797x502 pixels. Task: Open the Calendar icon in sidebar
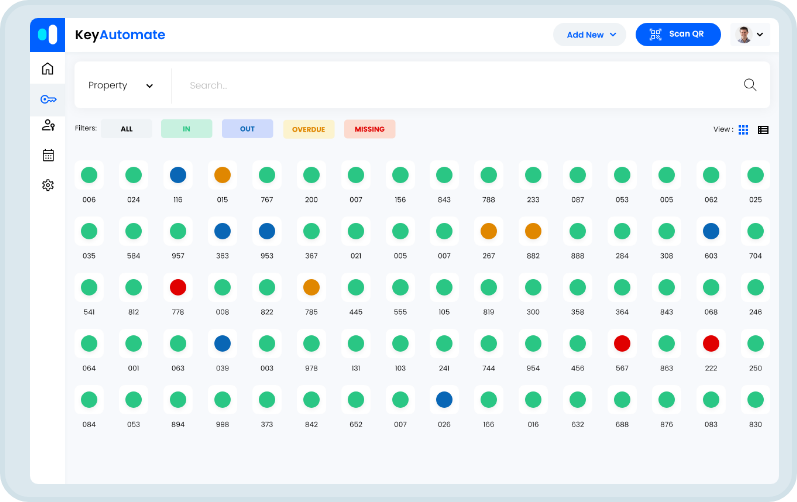click(47, 155)
